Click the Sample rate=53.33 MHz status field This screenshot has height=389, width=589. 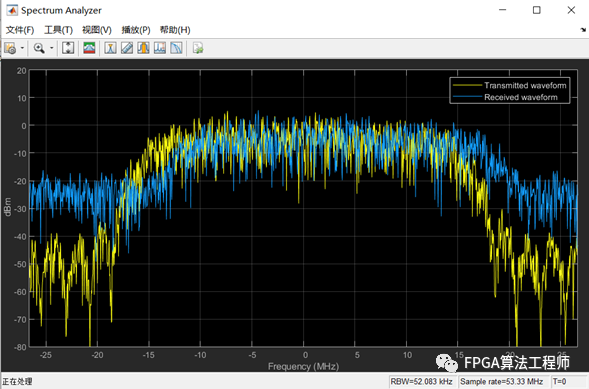[x=502, y=381]
